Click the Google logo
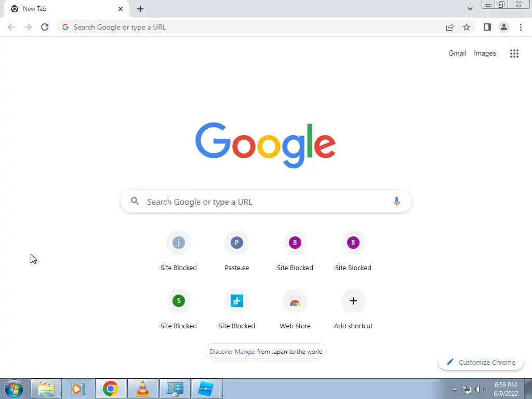Image resolution: width=532 pixels, height=399 pixels. (265, 145)
